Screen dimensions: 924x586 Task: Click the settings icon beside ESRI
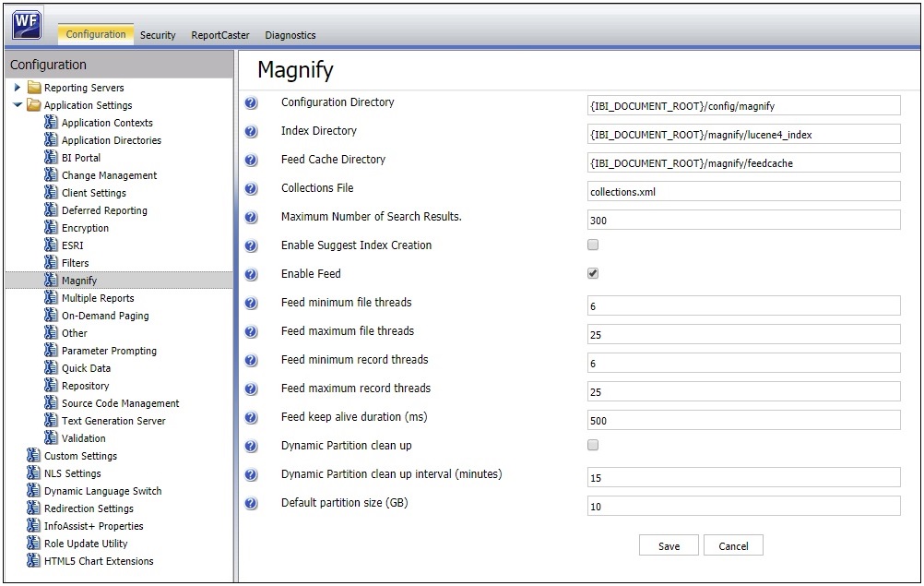(x=52, y=245)
